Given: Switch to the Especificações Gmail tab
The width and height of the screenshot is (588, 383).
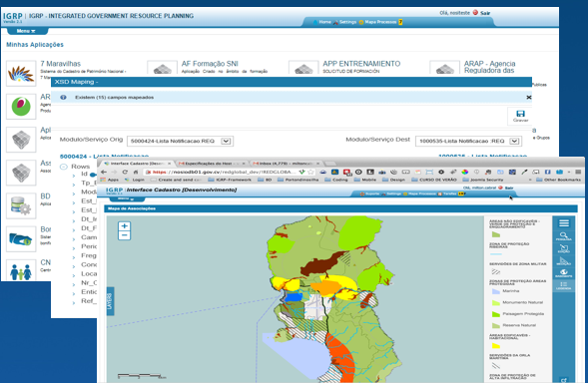Looking at the screenshot, I should tap(212, 164).
